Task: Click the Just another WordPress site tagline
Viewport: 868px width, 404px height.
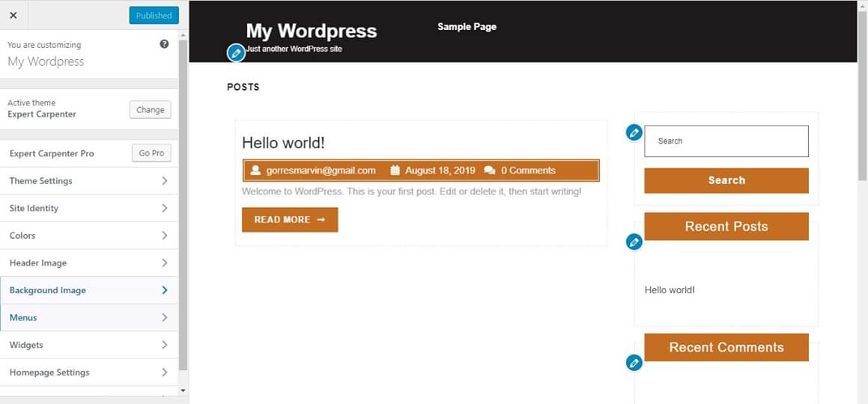Action: coord(294,49)
